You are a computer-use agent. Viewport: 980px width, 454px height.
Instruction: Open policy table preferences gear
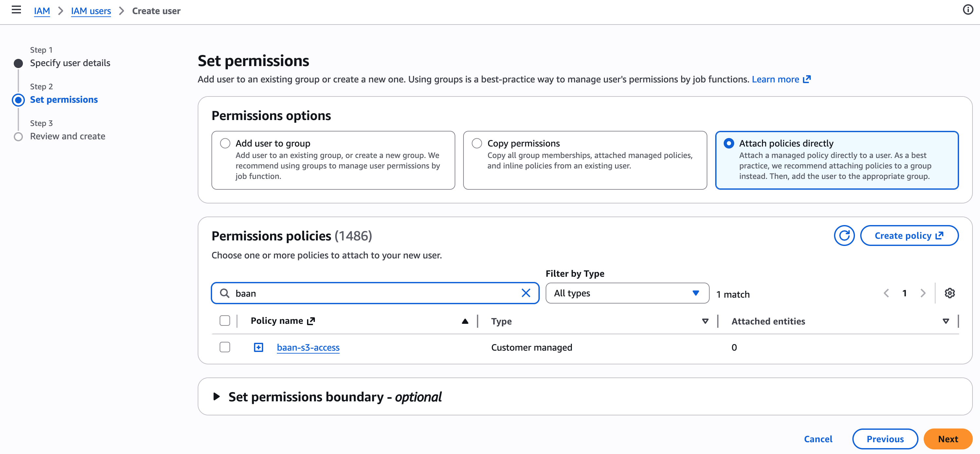950,293
